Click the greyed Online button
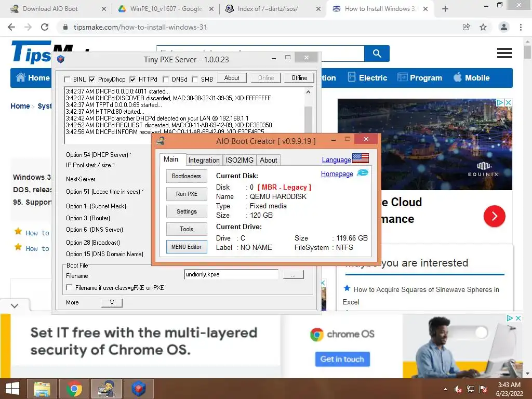Image resolution: width=532 pixels, height=399 pixels. (x=266, y=78)
